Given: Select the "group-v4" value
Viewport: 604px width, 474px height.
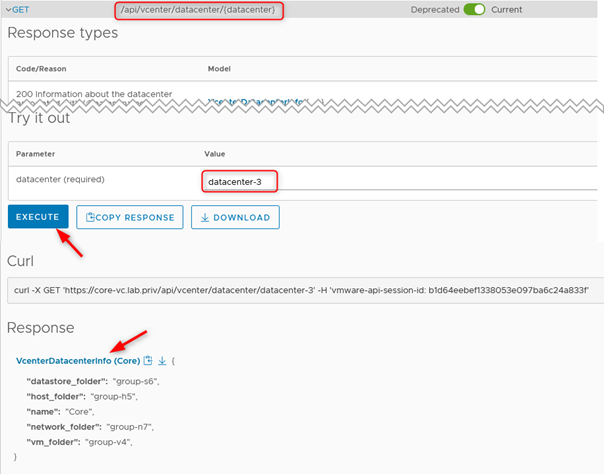Looking at the screenshot, I should click(x=107, y=442).
